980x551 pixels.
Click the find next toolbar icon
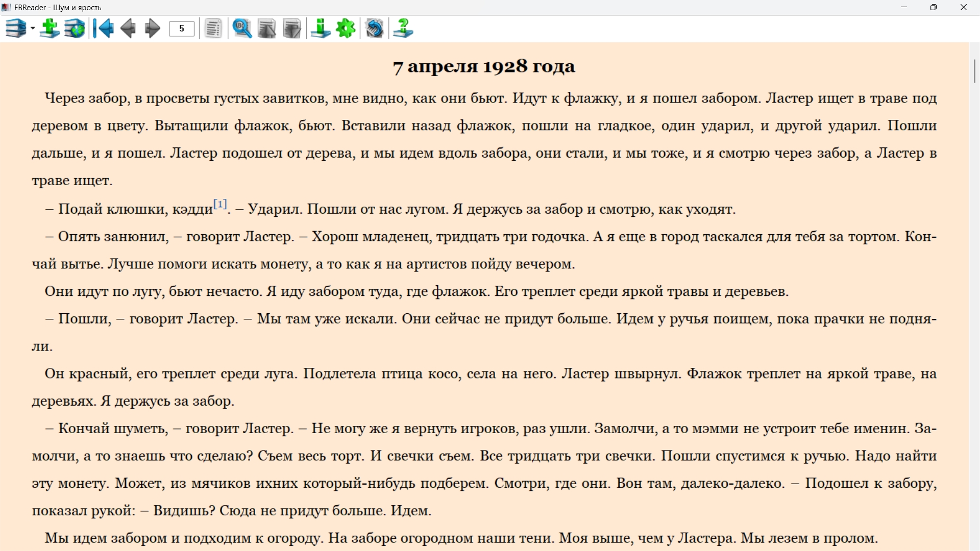(292, 29)
